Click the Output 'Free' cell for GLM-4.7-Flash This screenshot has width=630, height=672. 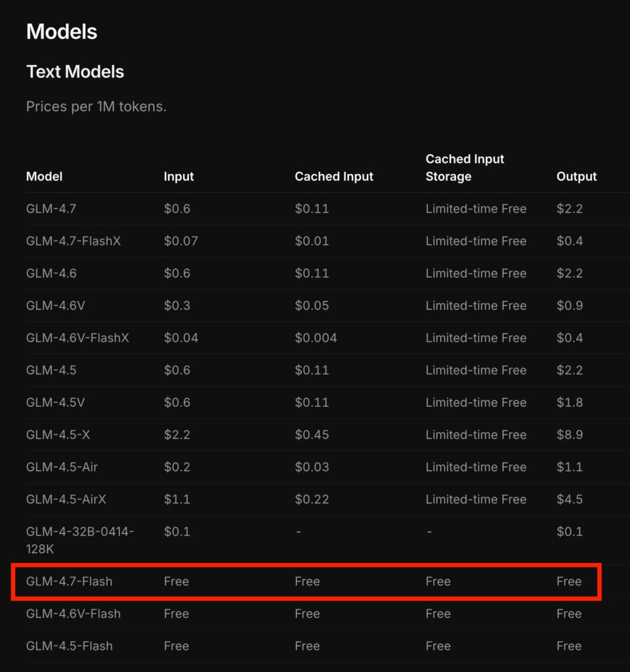tap(569, 581)
